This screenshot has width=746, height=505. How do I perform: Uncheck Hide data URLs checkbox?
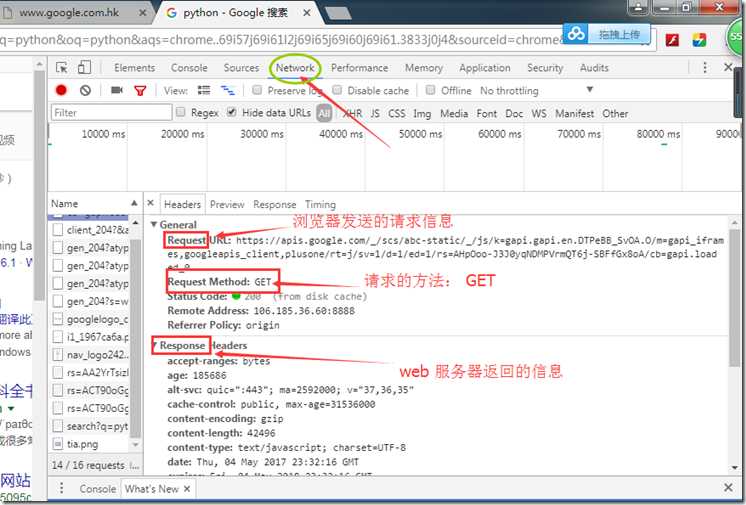point(232,112)
